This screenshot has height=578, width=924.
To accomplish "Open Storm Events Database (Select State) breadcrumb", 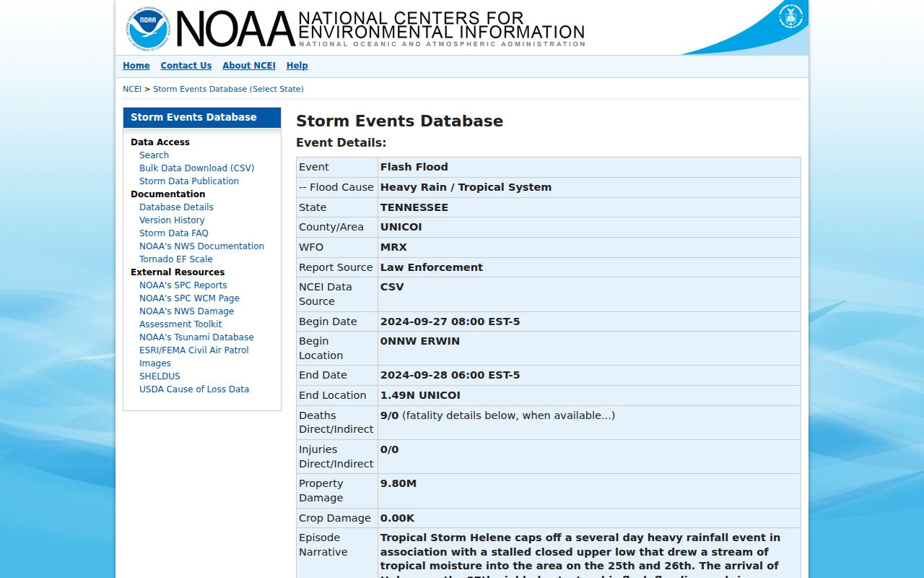I will pyautogui.click(x=228, y=89).
